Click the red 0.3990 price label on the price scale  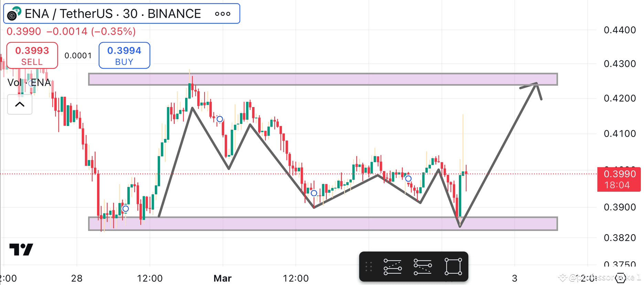tap(619, 179)
